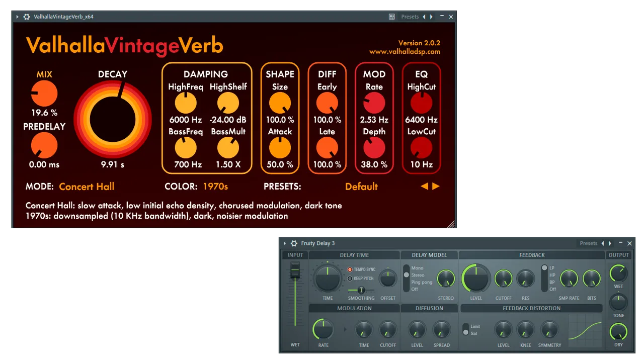Click the Output Wet knob
Viewport: 644px width, 362px height.
coord(618,274)
